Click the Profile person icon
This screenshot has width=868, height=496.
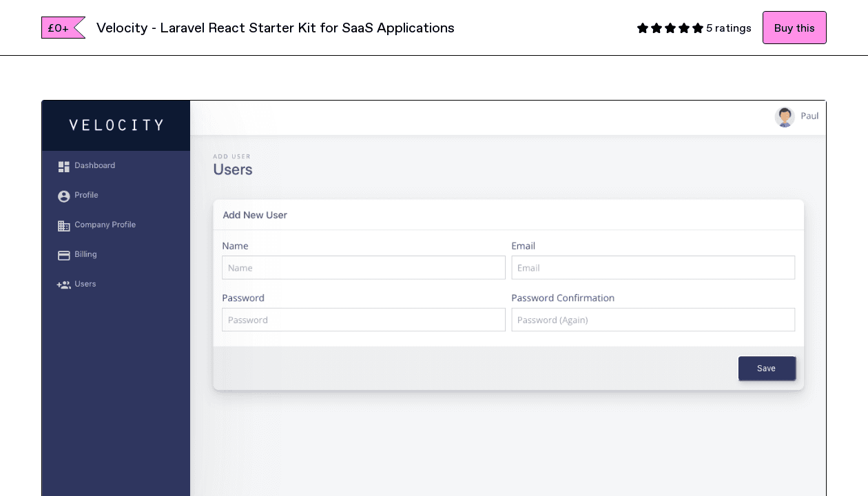[63, 196]
